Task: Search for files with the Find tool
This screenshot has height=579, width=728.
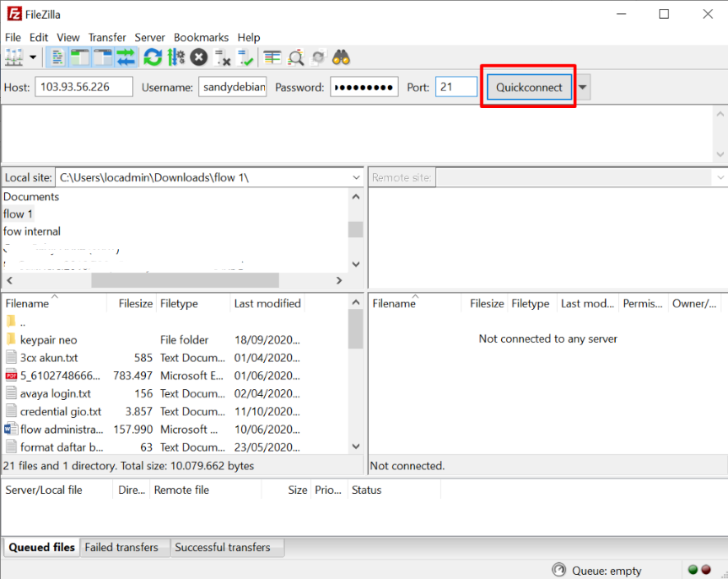Action: [x=341, y=57]
